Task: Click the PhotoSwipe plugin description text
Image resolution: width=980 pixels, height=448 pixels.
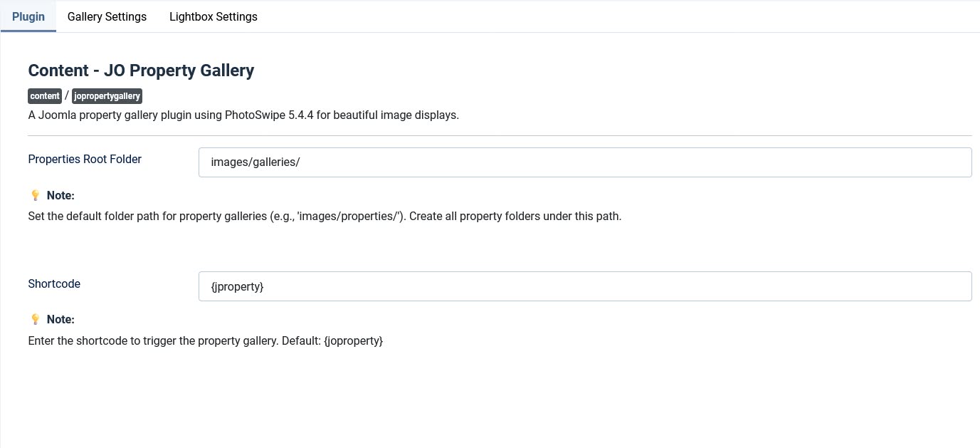Action: [243, 115]
